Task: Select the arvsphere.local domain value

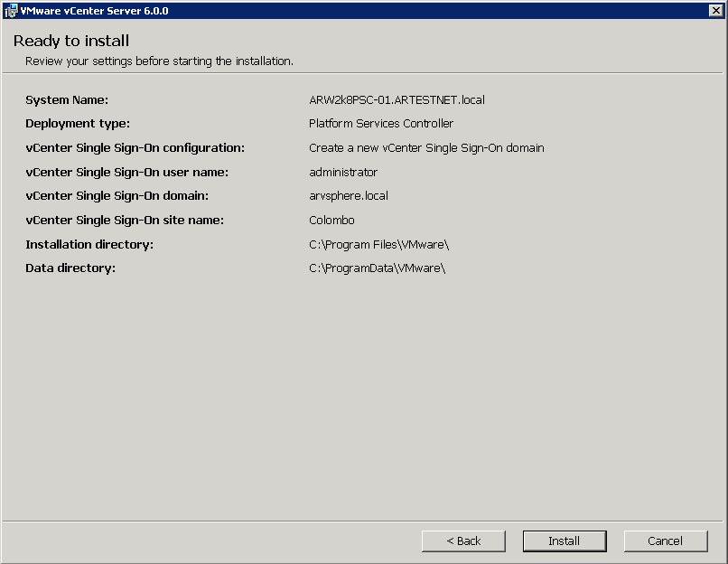Action: (346, 195)
